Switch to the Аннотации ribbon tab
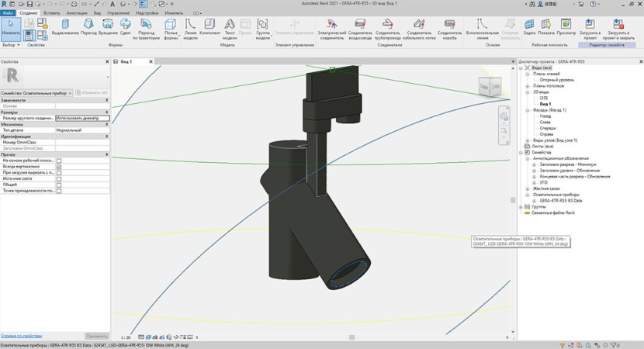The height and width of the screenshot is (349, 644). coord(77,13)
